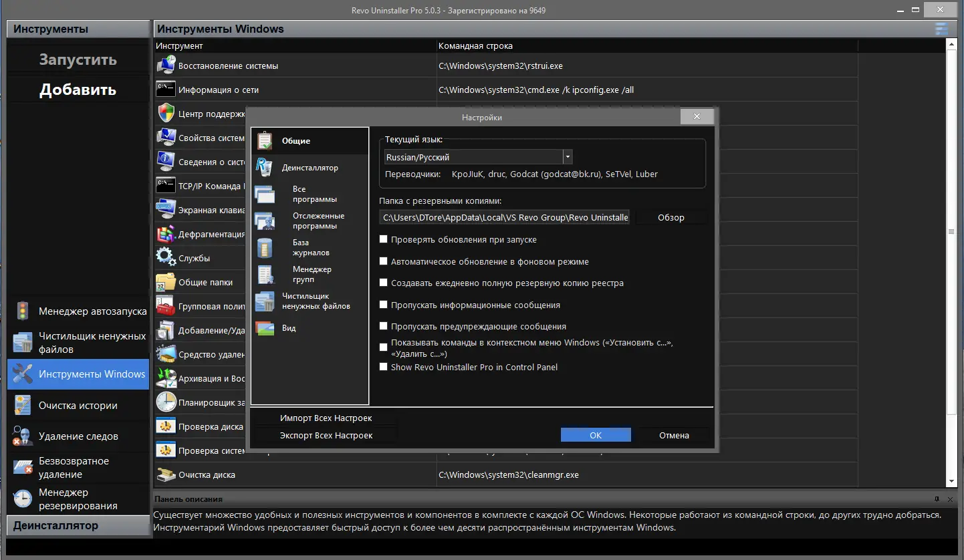The height and width of the screenshot is (560, 964).
Task: Click the tools list vertical scrollbar thumb
Action: point(951,232)
